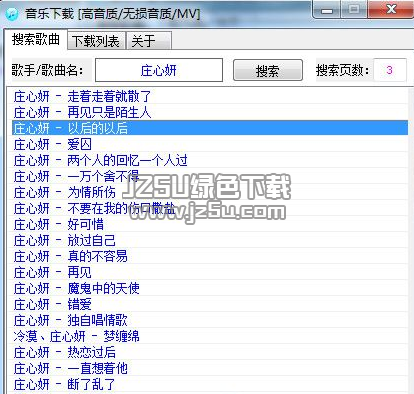414x394 pixels.
Task: Click the 搜索 button
Action: 268,70
